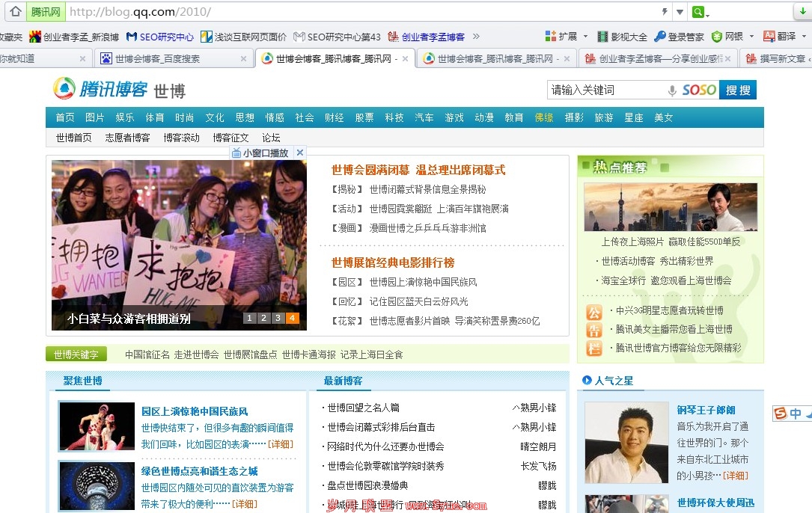Open article title 绿色世博点亮和谐生态之城
Screen dimensions: 812x513
click(199, 471)
